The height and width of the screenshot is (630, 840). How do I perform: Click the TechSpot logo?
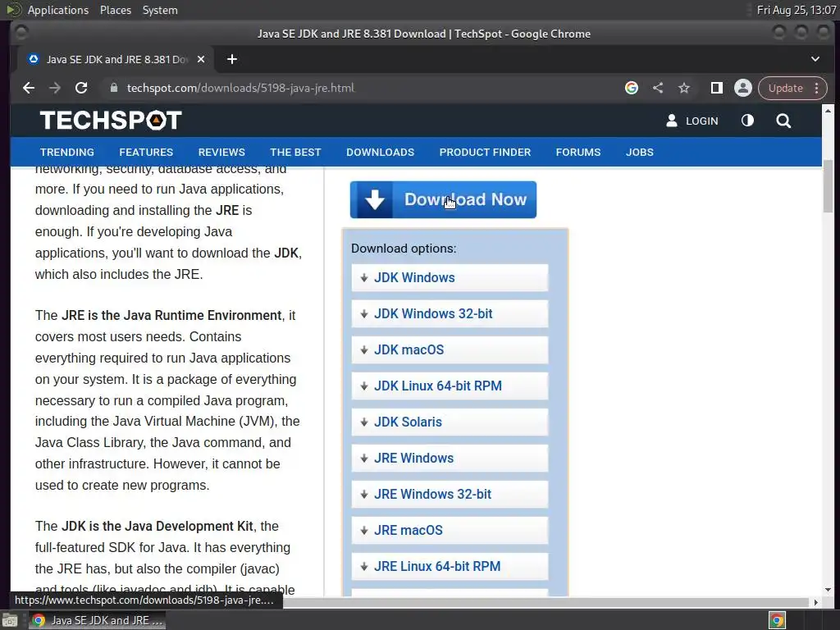coord(111,120)
